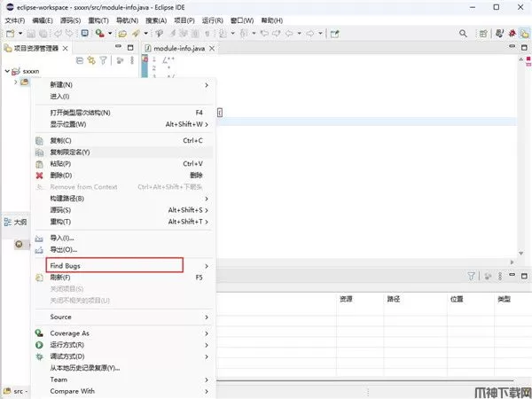Choose 导入(I)... from the context menu
The height and width of the screenshot is (399, 532).
[62, 238]
